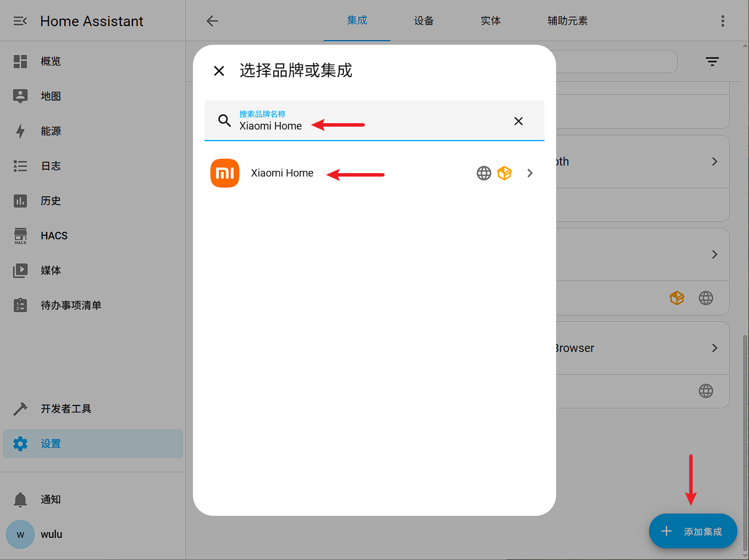Switch to the 集成 integrations tab
The width and height of the screenshot is (749, 560).
(357, 21)
